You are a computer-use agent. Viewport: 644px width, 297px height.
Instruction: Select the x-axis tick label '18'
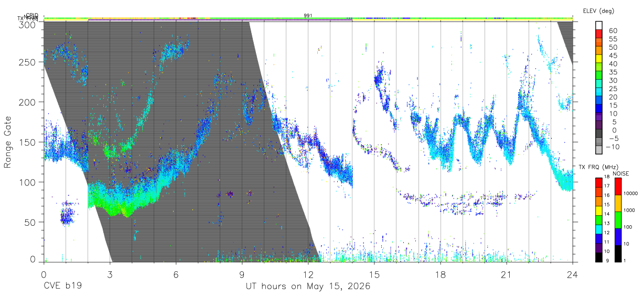[x=441, y=274]
